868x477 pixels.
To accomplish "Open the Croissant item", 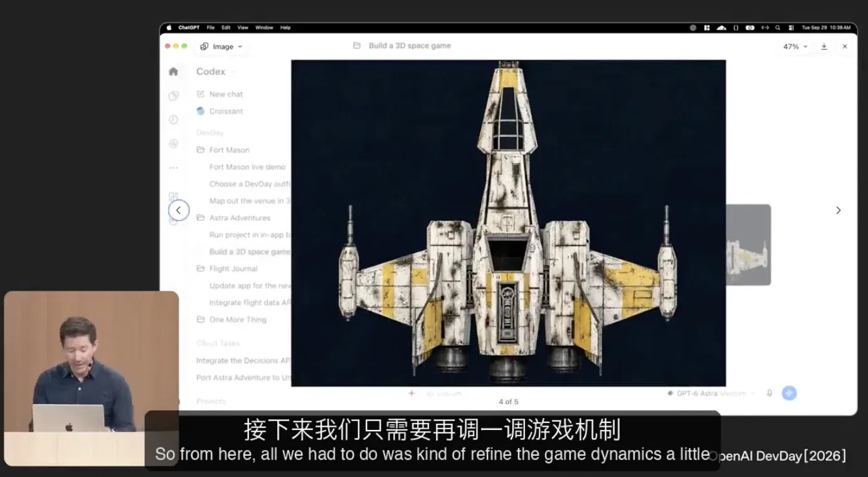I will [x=226, y=111].
